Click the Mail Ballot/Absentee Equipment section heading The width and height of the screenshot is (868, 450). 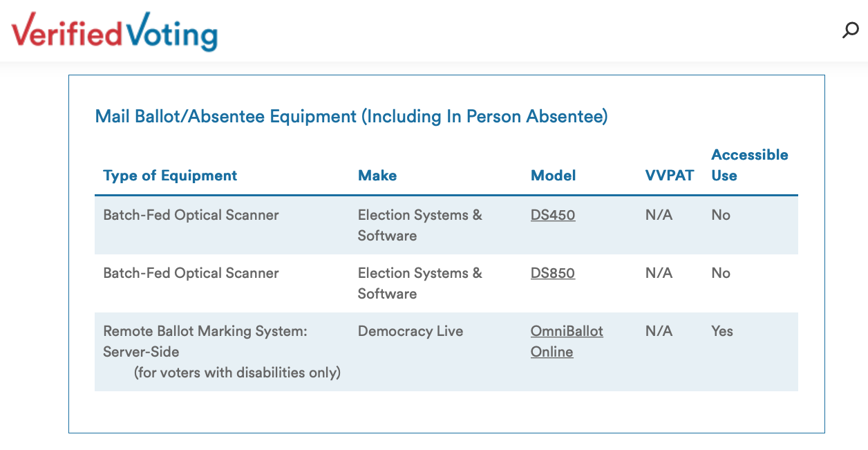351,116
